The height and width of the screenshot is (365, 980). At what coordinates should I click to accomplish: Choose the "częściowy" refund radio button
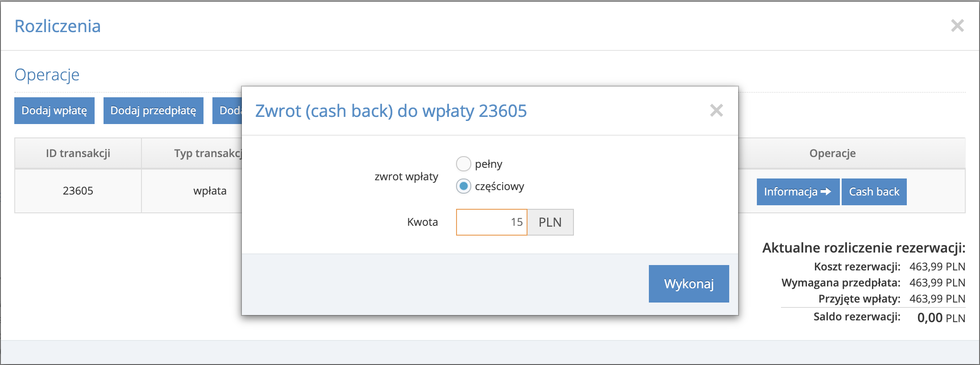[464, 186]
